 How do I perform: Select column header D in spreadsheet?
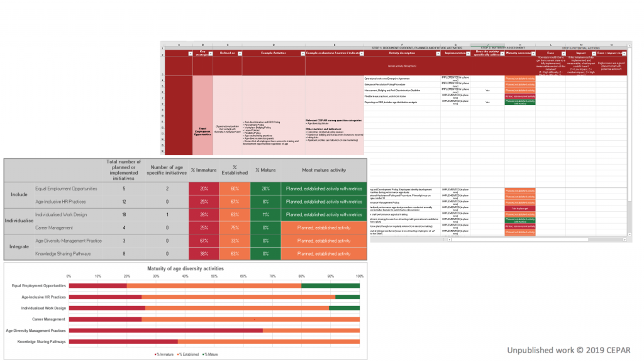(274, 45)
